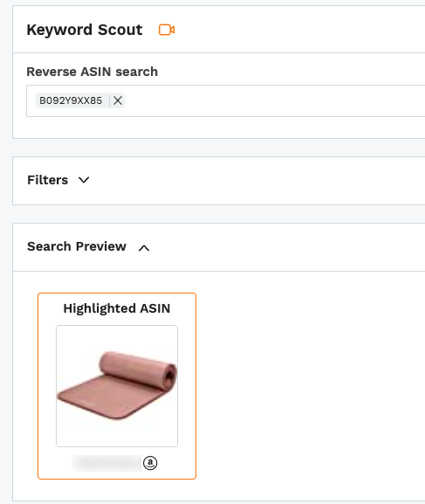Click the blurred ASIN link below the image

[106, 463]
